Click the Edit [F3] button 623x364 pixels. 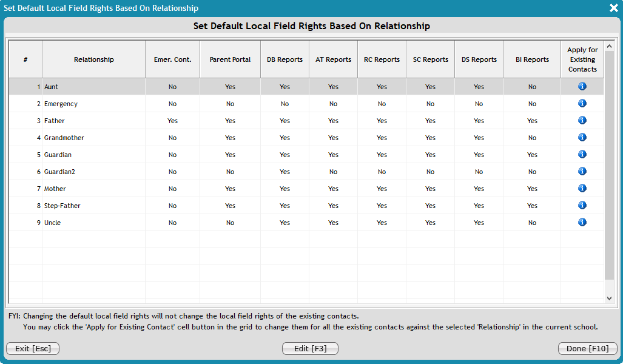(x=311, y=348)
